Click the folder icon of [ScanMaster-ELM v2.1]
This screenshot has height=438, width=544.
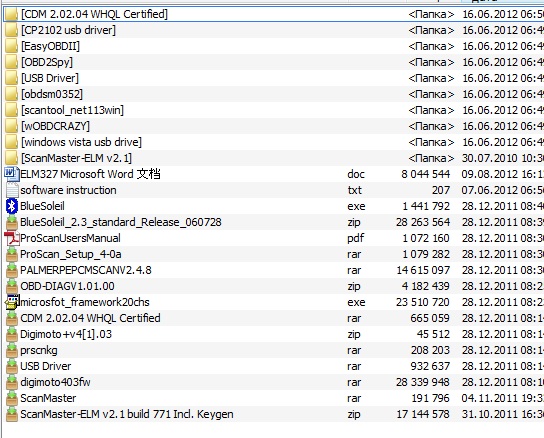click(x=11, y=158)
